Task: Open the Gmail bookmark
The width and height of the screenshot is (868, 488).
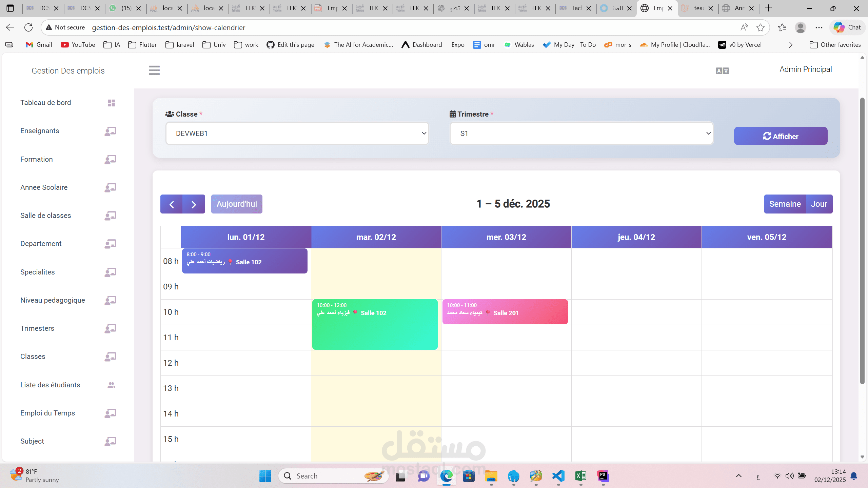Action: pos(39,45)
